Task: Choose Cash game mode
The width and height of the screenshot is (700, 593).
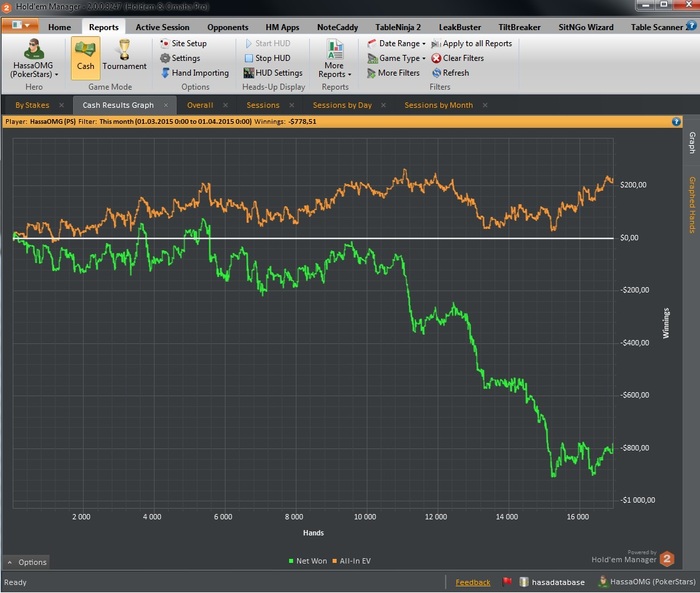Action: [x=85, y=57]
